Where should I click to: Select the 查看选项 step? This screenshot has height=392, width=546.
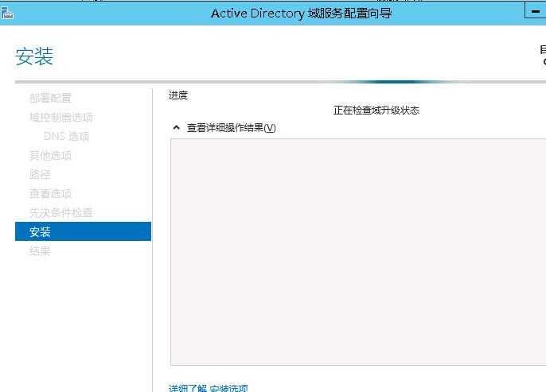[50, 193]
